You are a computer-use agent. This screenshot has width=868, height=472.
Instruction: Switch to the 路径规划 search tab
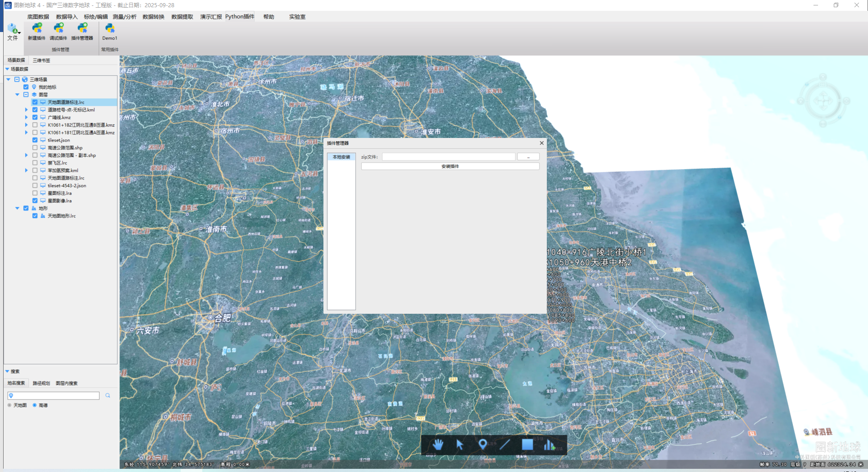(x=41, y=383)
